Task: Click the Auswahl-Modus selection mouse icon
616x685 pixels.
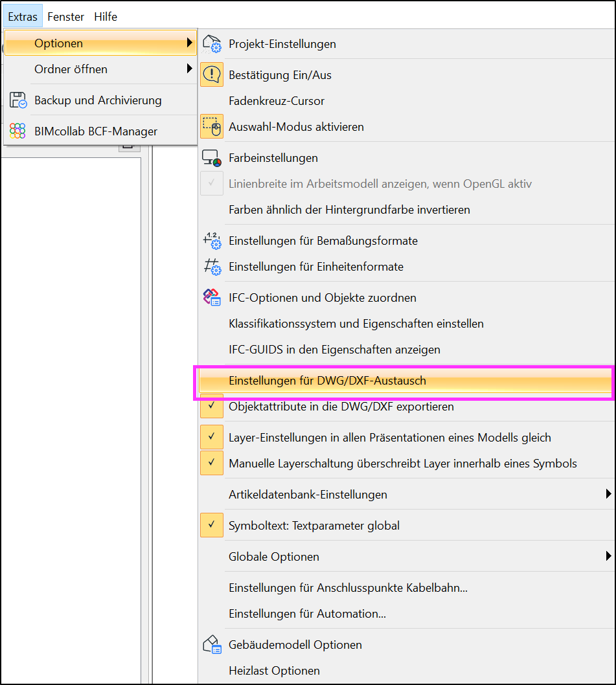Action: (212, 127)
